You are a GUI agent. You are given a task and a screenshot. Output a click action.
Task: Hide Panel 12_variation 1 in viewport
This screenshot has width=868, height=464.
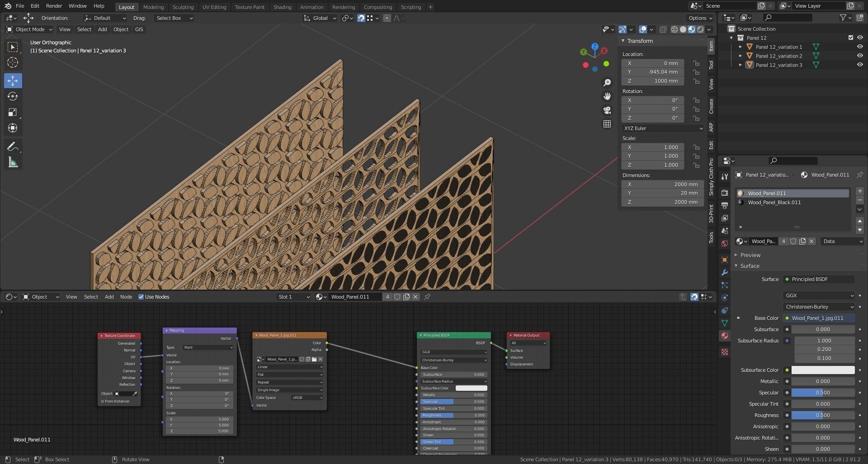click(x=860, y=47)
